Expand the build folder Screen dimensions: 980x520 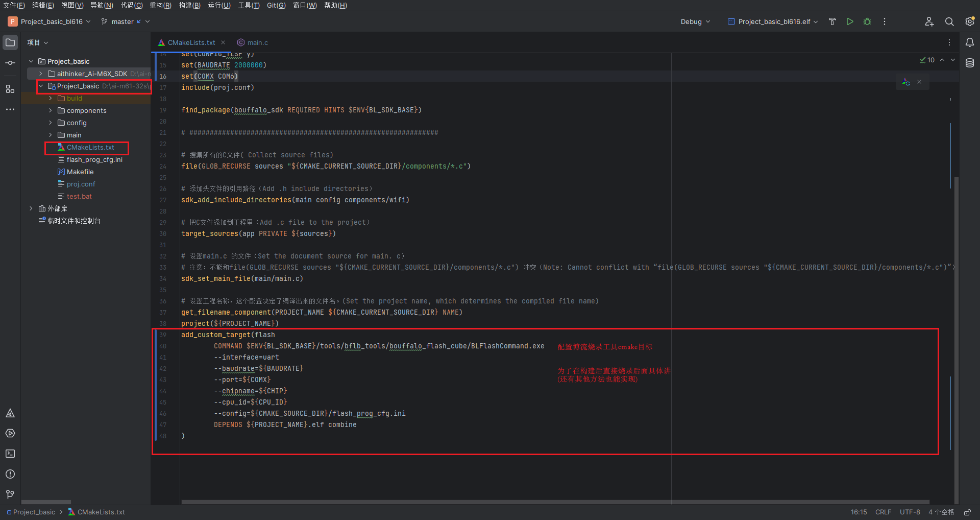point(51,98)
